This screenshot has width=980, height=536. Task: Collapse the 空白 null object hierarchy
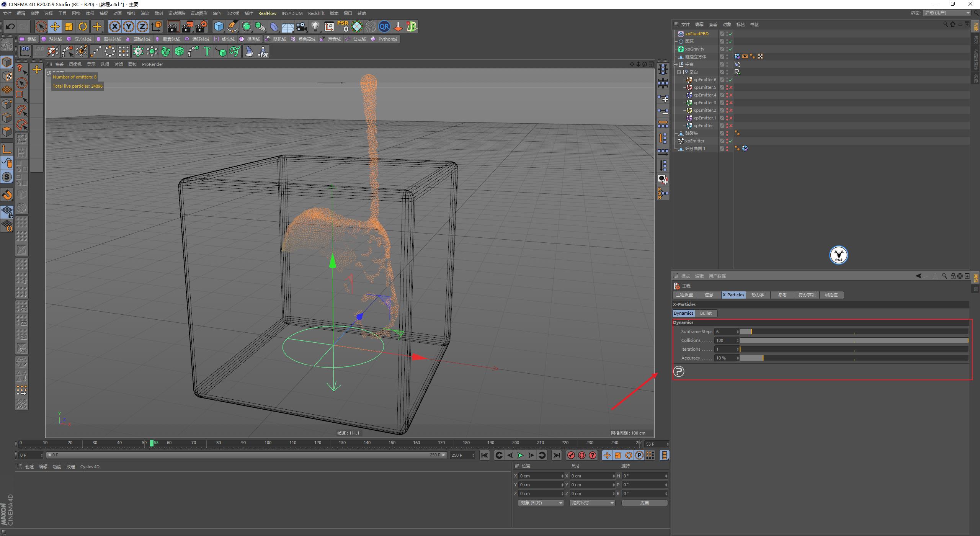click(675, 64)
